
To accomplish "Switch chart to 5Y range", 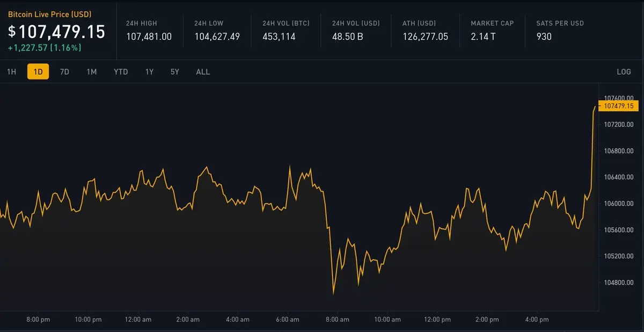I will coord(175,71).
